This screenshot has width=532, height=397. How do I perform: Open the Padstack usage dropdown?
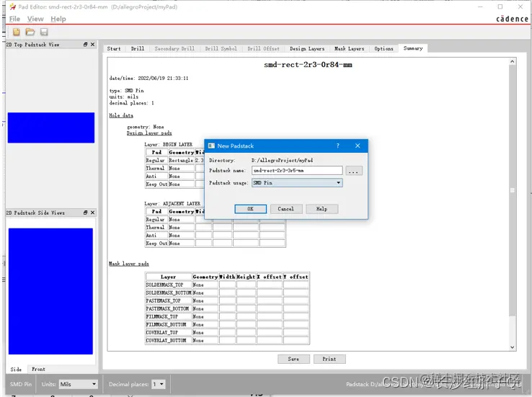(x=297, y=183)
